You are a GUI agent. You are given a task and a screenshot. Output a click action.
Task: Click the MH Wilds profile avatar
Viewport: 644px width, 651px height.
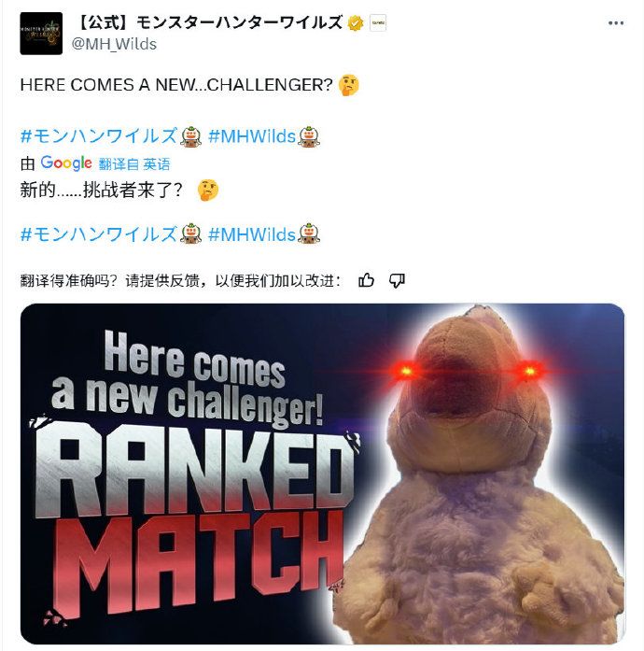[41, 34]
